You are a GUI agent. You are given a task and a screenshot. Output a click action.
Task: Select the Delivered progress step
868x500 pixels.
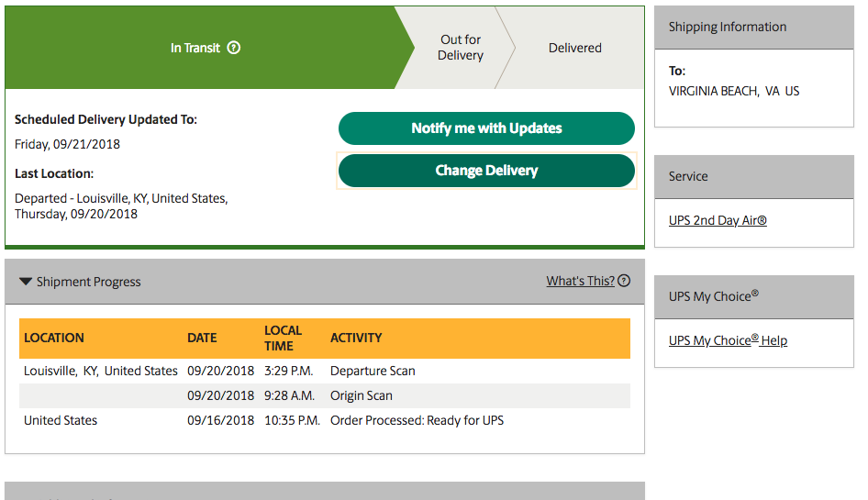pos(575,48)
